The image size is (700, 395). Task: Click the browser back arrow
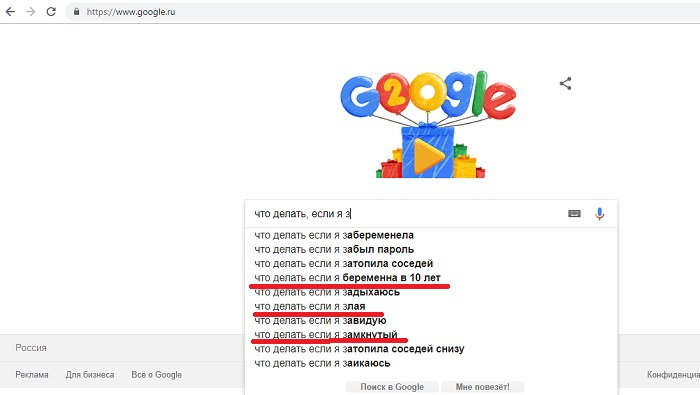(x=10, y=12)
